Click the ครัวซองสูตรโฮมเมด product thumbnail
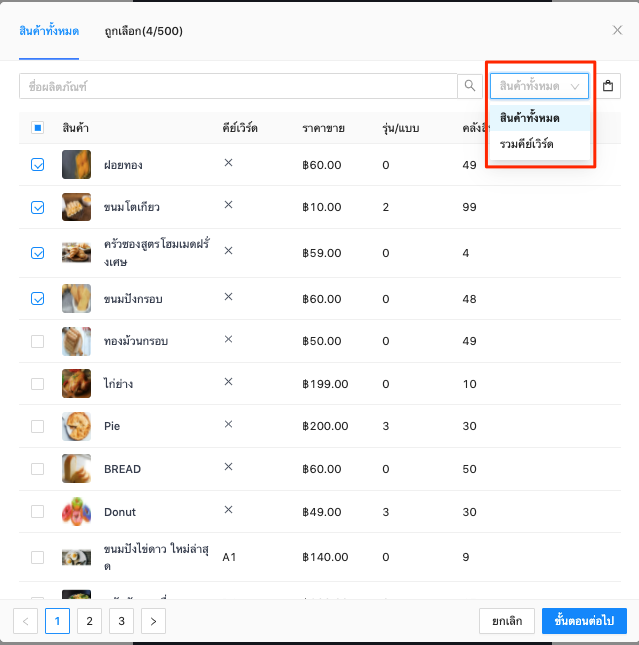This screenshot has width=639, height=645. point(76,252)
